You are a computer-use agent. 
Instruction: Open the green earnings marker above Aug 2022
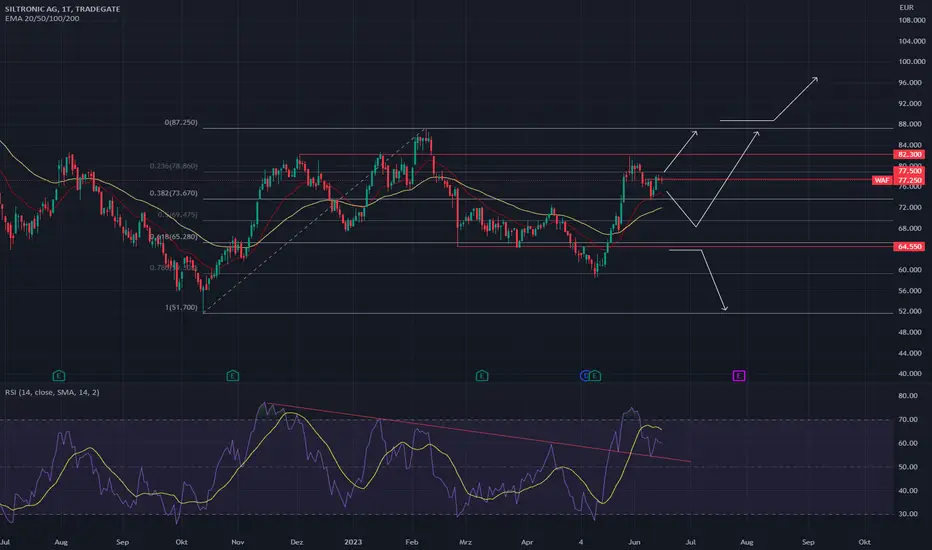(58, 375)
